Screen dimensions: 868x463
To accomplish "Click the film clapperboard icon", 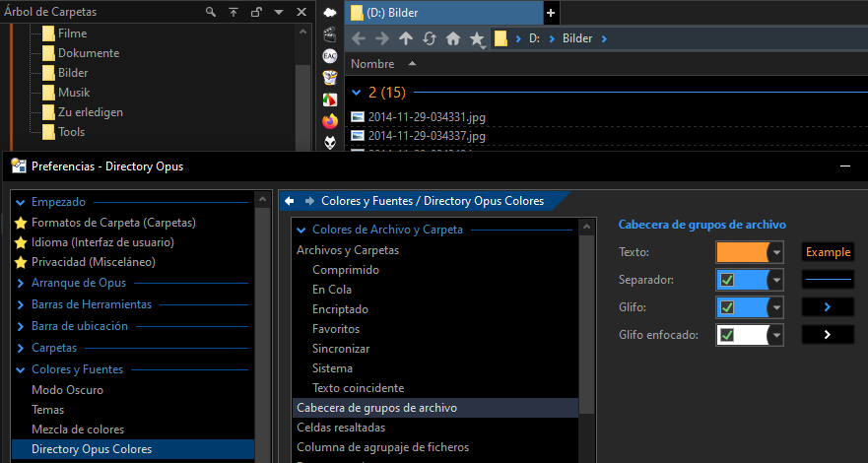I will 330,34.
